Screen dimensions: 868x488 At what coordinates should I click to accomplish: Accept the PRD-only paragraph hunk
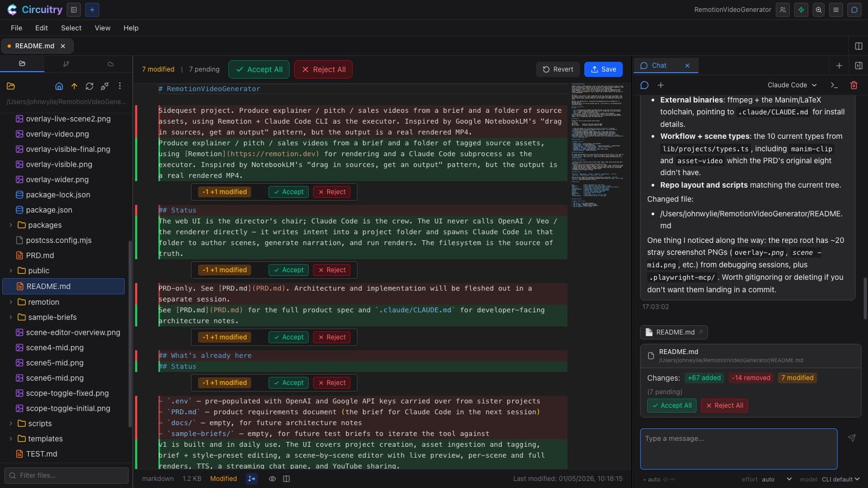288,337
